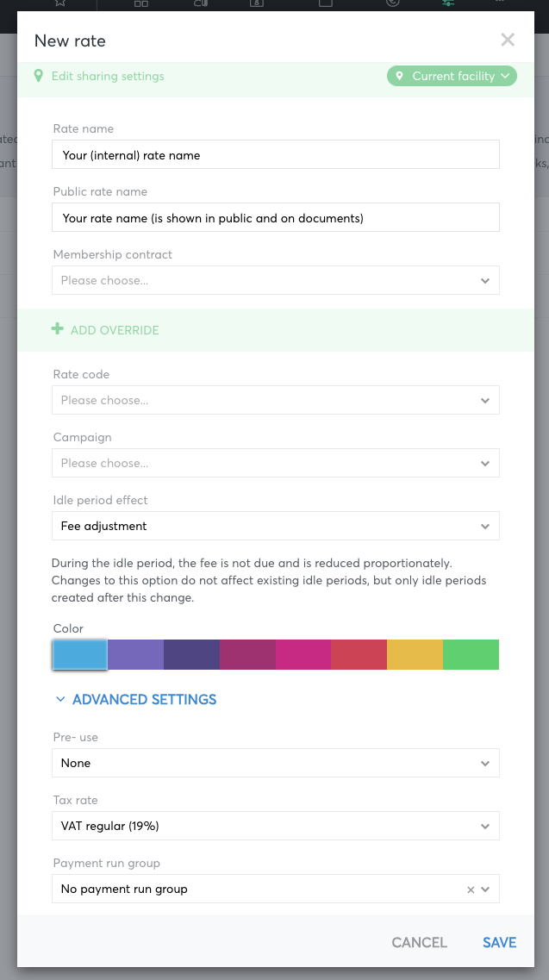This screenshot has height=980, width=549.
Task: Click Edit sharing settings link
Action: [108, 76]
